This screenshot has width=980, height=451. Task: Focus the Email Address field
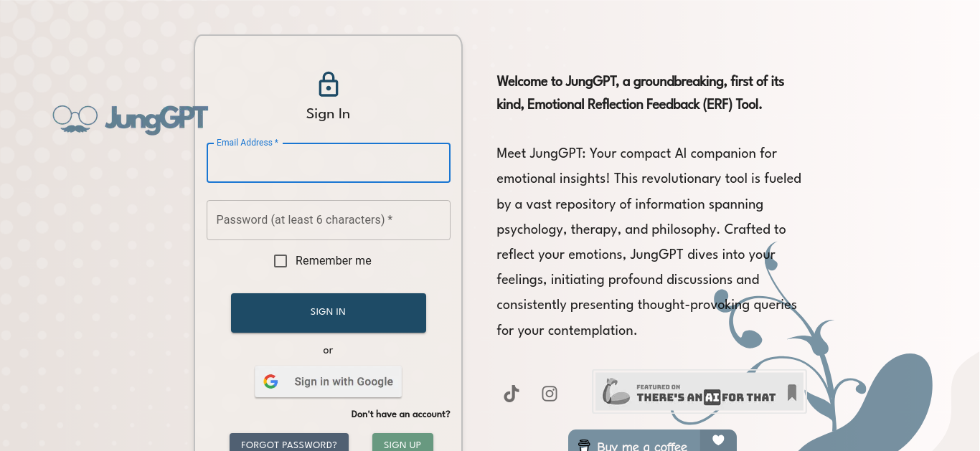[329, 163]
